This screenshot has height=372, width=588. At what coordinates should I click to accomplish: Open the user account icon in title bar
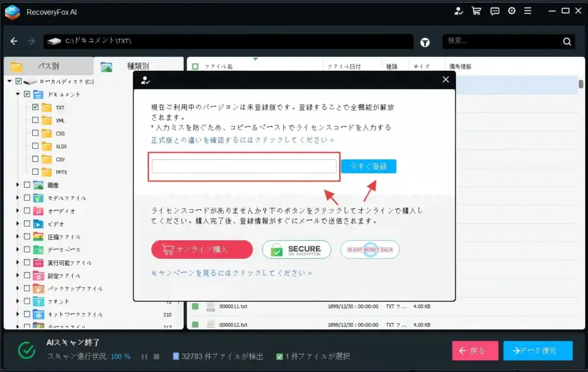458,10
